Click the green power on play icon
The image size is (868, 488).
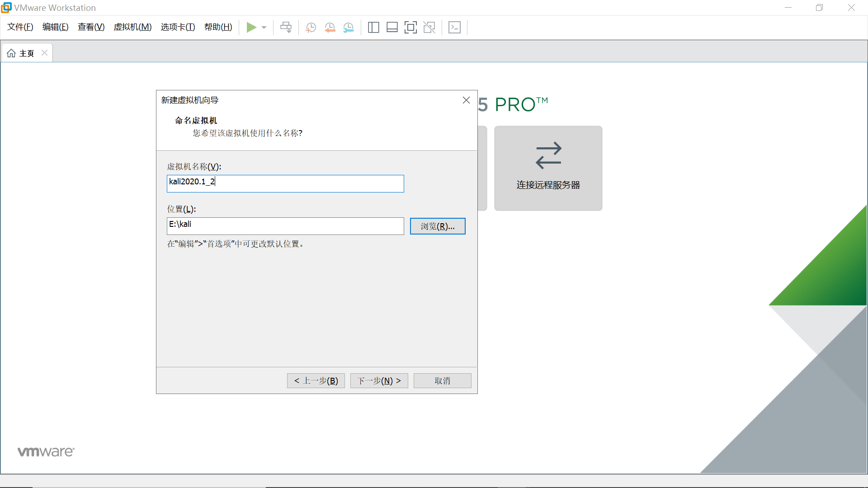[251, 28]
